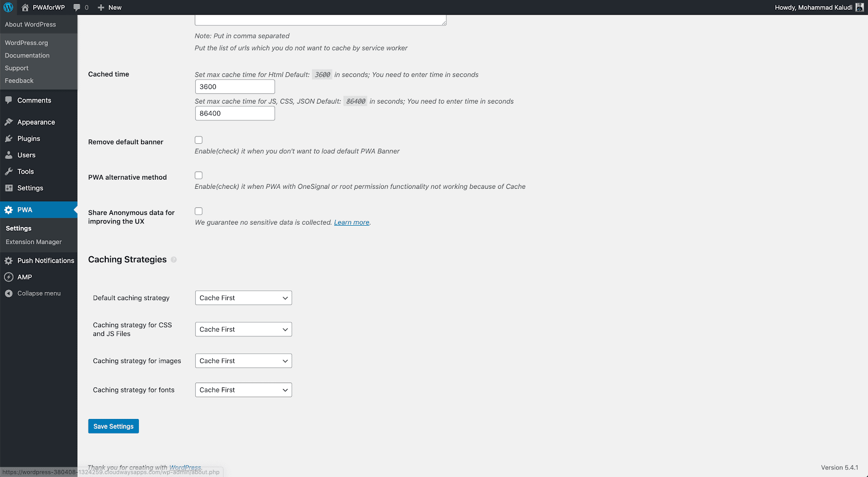Open the Default caching strategy dropdown

(x=244, y=298)
